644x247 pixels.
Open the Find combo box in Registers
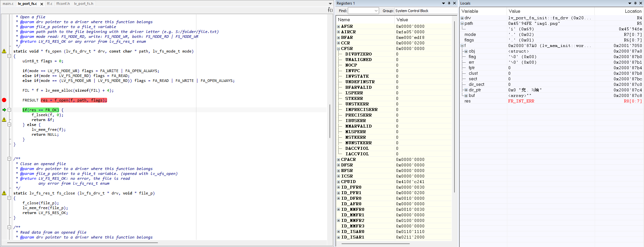[x=363, y=11]
